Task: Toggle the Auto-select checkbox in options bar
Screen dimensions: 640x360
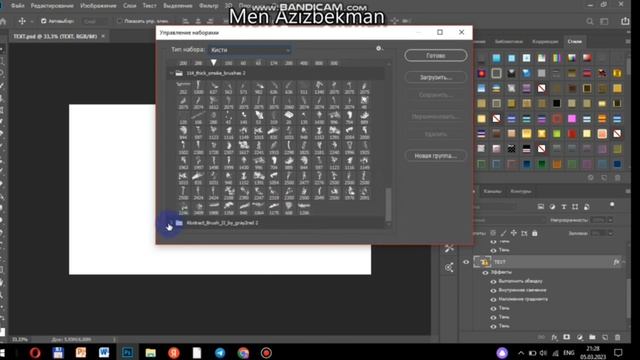Action: coord(44,21)
